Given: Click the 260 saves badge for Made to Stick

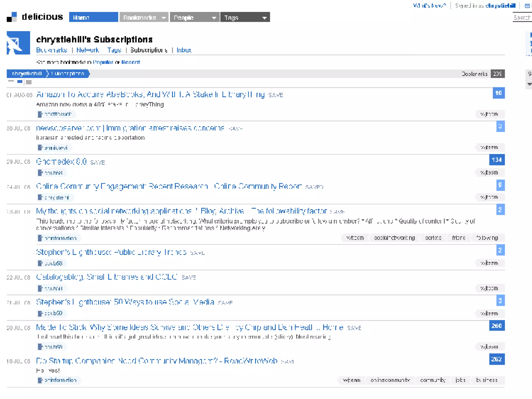Looking at the screenshot, I should point(496,326).
